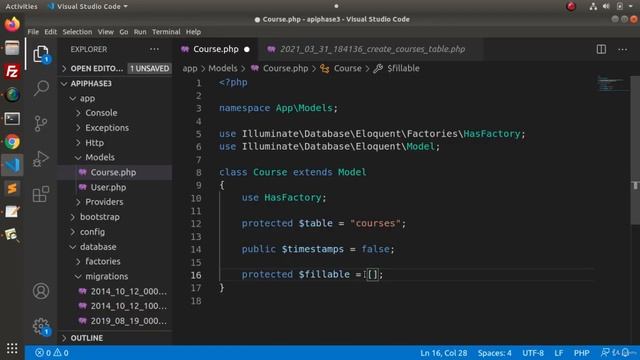The height and width of the screenshot is (360, 640).
Task: Change end of line via LF
Action: [559, 353]
